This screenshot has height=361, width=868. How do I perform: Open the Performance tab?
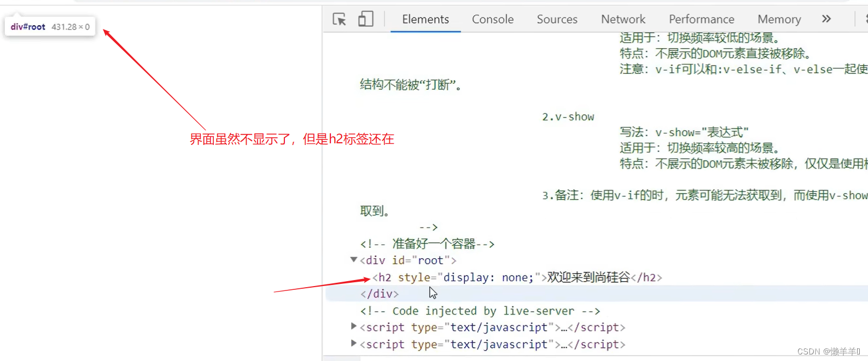(x=701, y=19)
